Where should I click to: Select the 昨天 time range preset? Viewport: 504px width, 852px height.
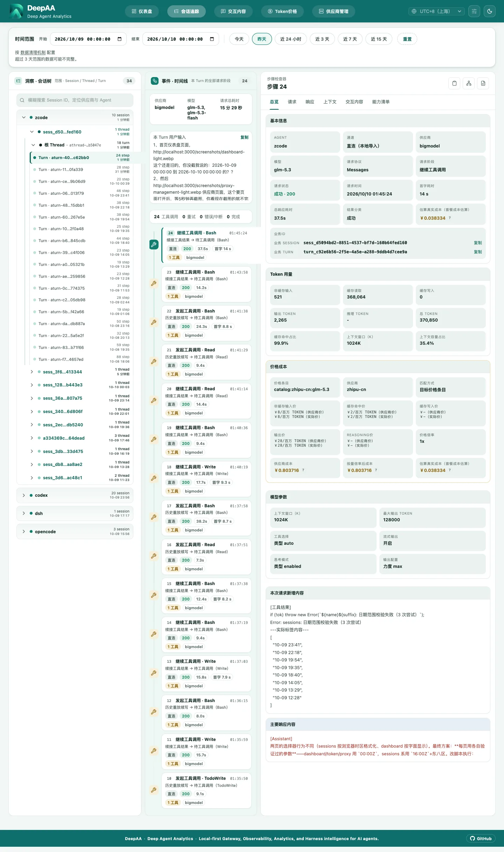(x=262, y=39)
